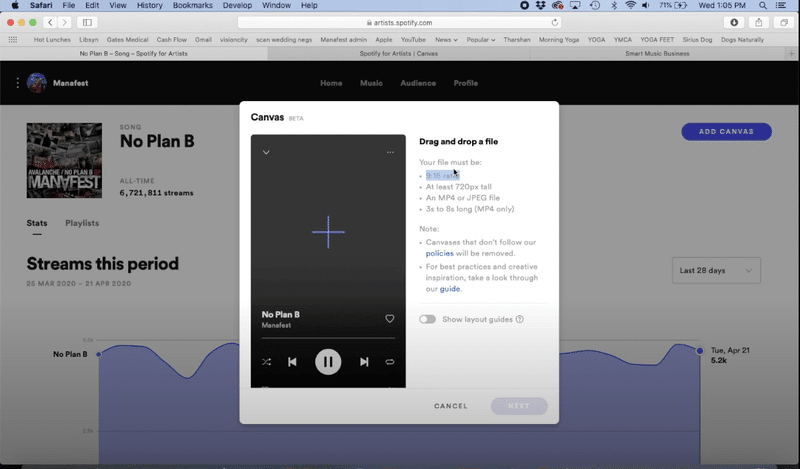Open Notification Center list icon

(x=781, y=6)
